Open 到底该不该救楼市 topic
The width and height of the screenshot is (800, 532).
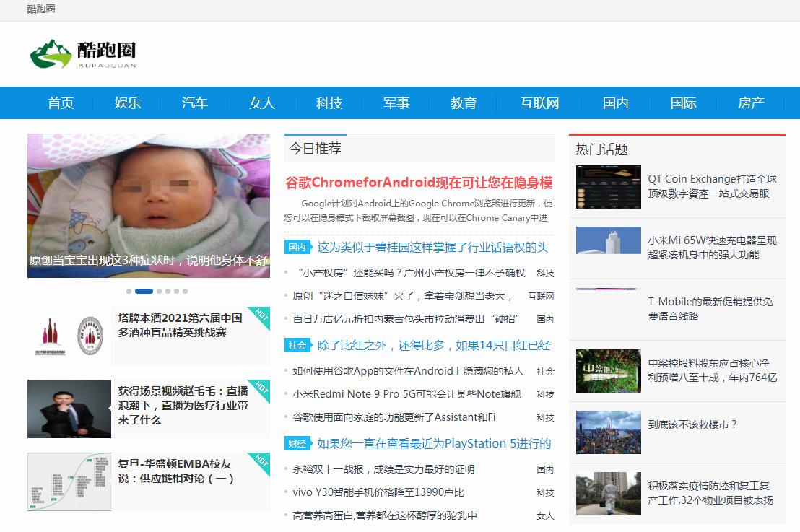(x=692, y=424)
